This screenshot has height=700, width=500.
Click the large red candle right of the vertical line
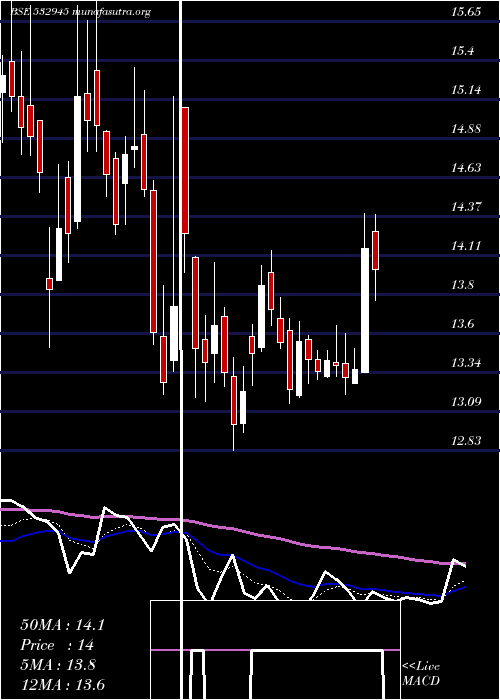(x=185, y=170)
